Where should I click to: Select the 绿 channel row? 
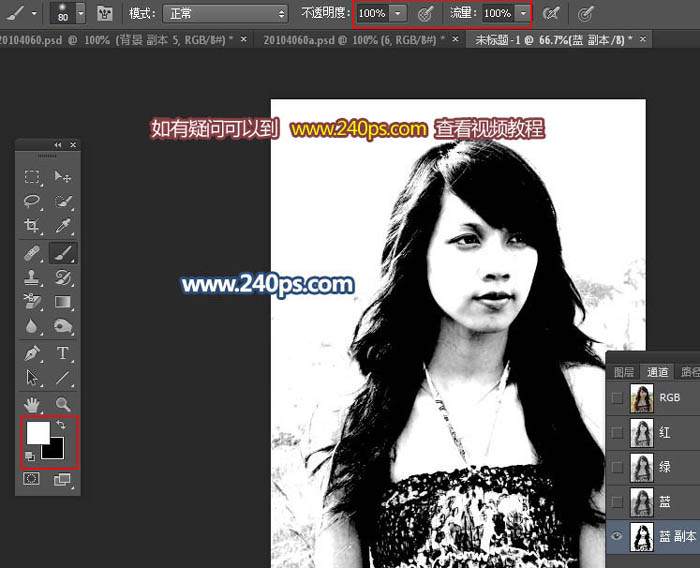coord(665,468)
